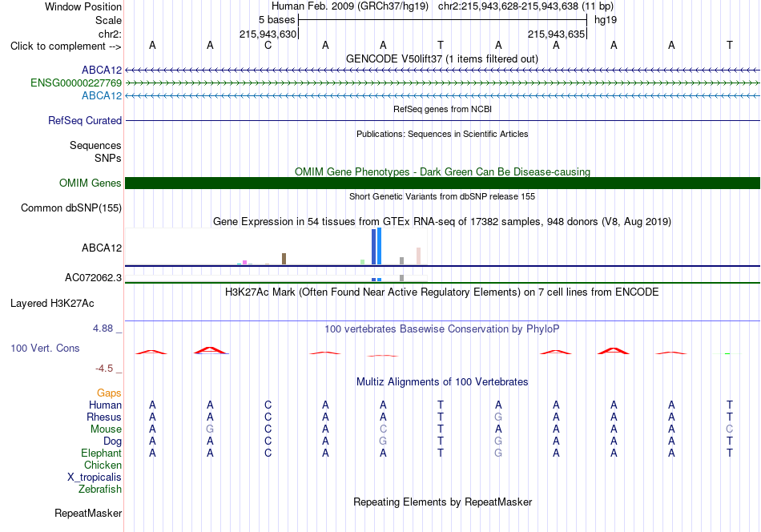
Task: Click the first T base in the sequence row
Action: pos(441,45)
